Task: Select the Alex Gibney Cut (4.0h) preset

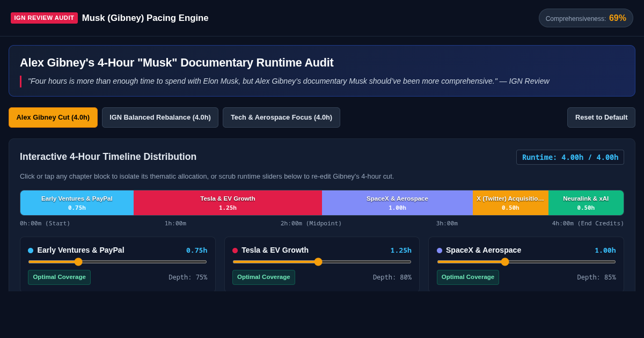Action: tap(53, 117)
